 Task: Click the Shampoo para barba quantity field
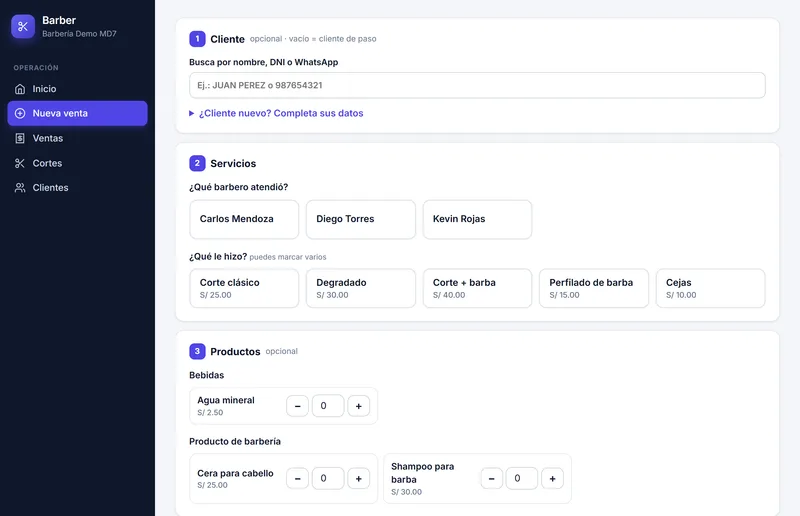[x=522, y=479]
